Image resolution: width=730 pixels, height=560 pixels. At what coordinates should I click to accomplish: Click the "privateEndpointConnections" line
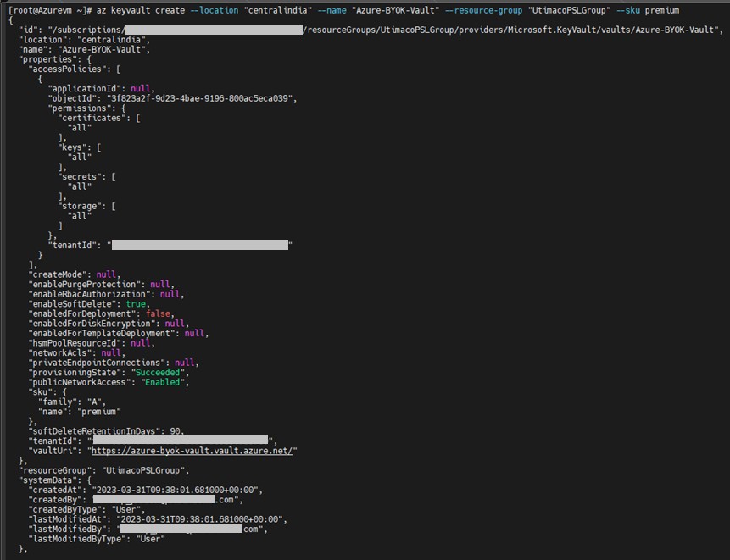click(114, 363)
